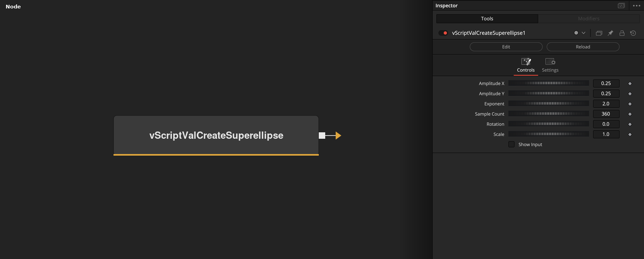Add keyframe on Scale diamond
This screenshot has width=644, height=259.
(630, 135)
